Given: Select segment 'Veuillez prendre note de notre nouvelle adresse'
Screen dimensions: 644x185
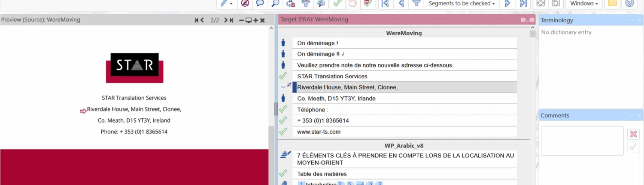Looking at the screenshot, I should 404,65.
